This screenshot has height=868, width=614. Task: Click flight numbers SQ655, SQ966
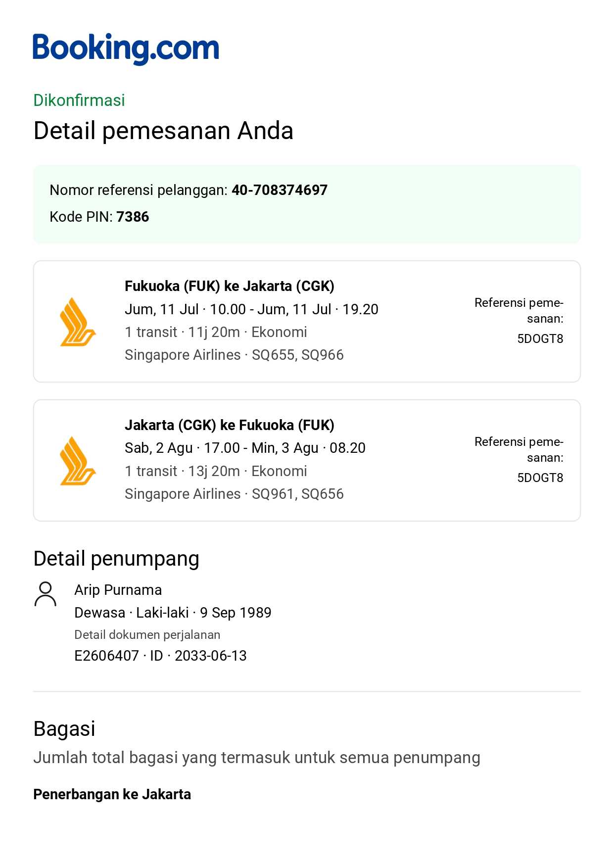point(297,355)
